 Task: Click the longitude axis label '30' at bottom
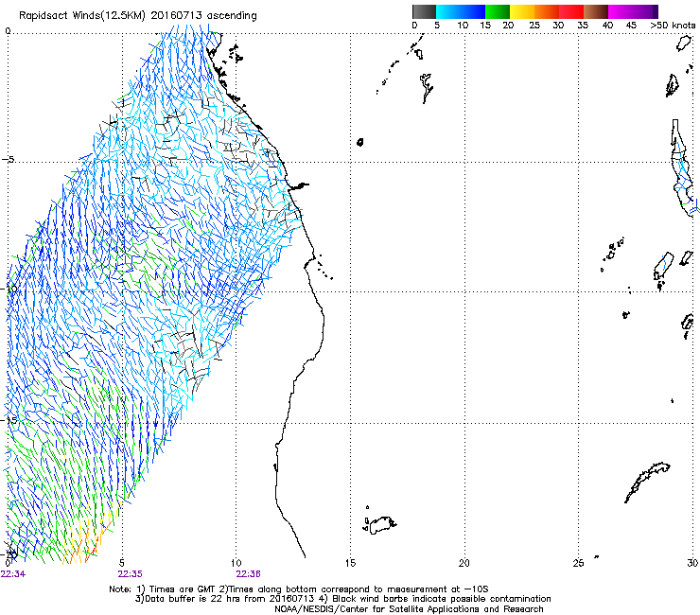point(692,563)
